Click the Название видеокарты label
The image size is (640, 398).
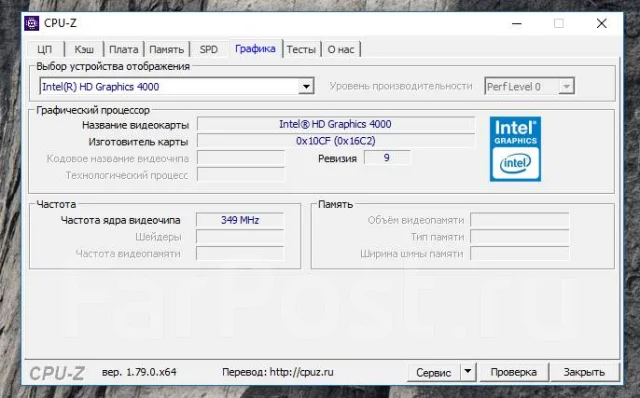point(136,125)
